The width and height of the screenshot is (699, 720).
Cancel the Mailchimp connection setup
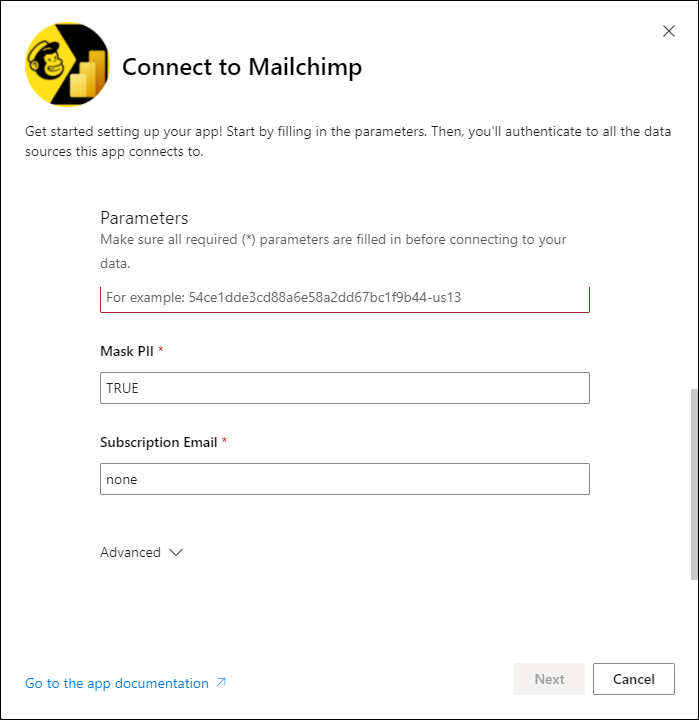pos(634,679)
